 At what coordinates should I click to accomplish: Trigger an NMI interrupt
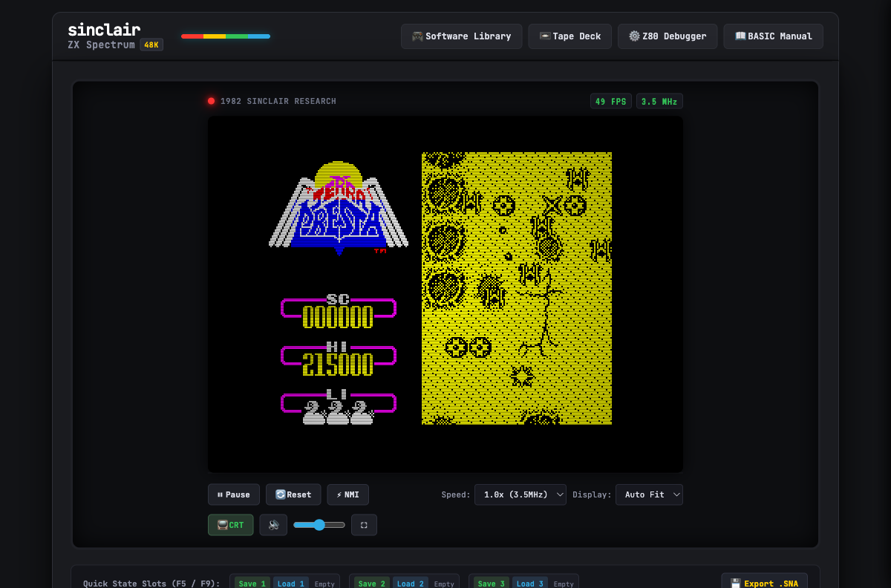click(x=347, y=494)
